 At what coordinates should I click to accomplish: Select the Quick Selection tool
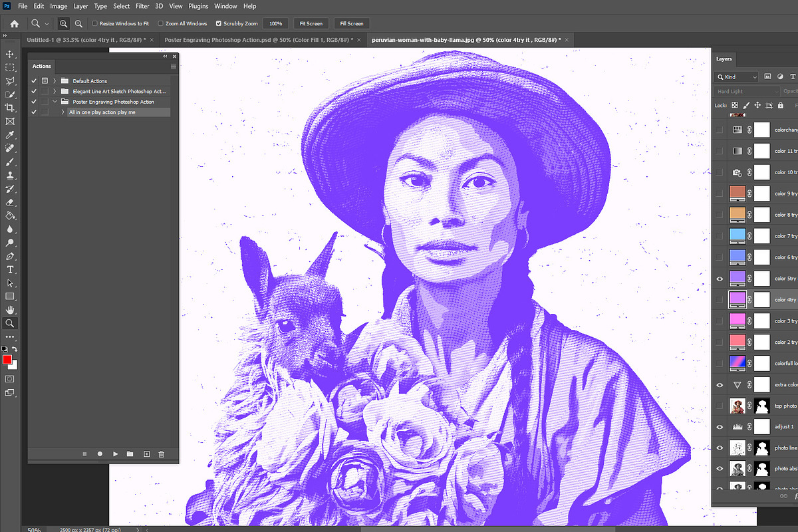[10, 94]
